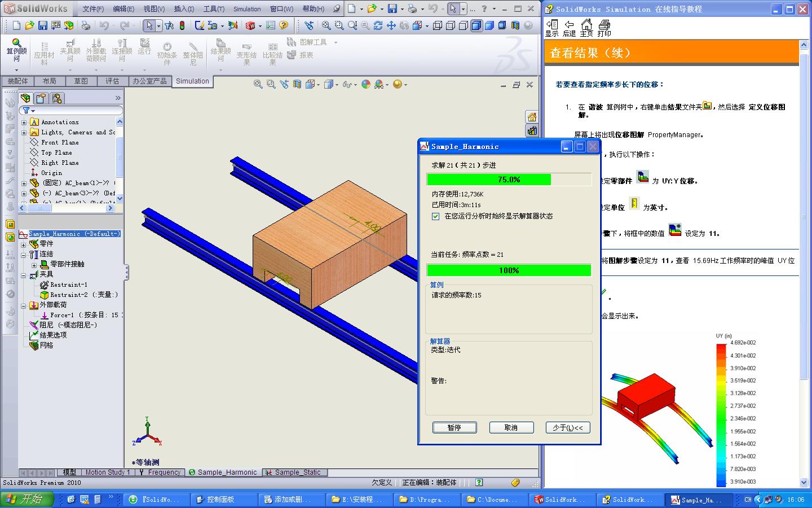
Task: Choose the Shaded With Edges display style
Action: tap(476, 25)
